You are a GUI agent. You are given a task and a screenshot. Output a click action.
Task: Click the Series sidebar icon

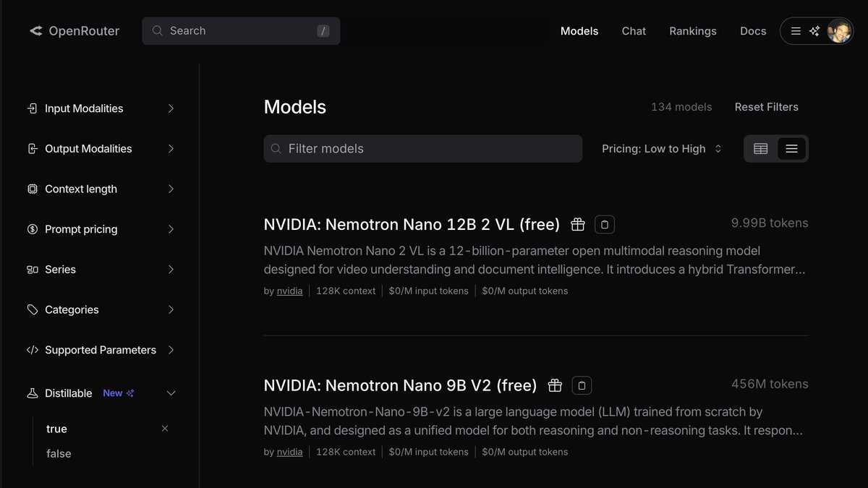[x=32, y=270]
